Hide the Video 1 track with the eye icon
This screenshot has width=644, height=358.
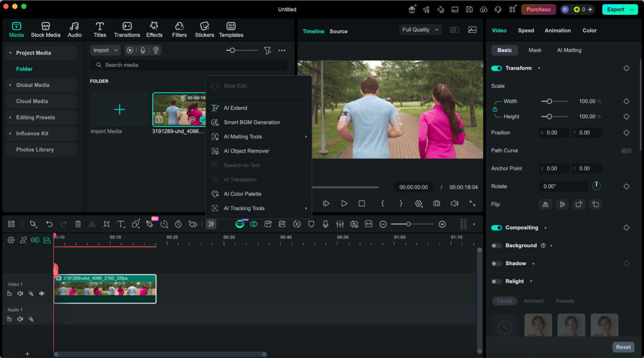[x=42, y=293]
